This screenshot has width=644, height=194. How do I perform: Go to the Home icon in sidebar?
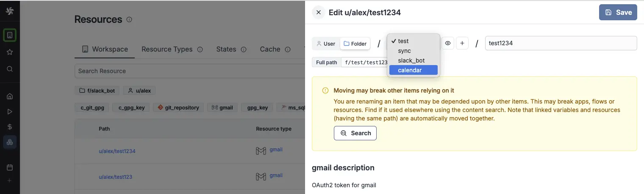(x=10, y=96)
